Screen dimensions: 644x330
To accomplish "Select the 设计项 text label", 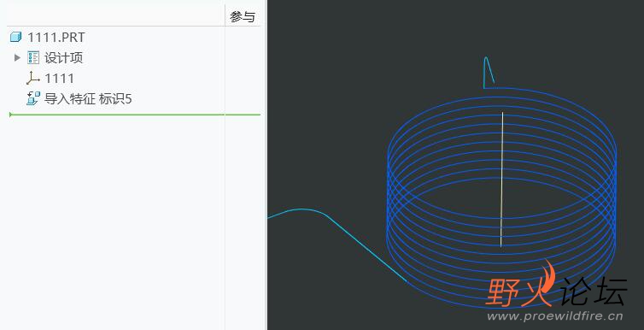I will click(64, 57).
